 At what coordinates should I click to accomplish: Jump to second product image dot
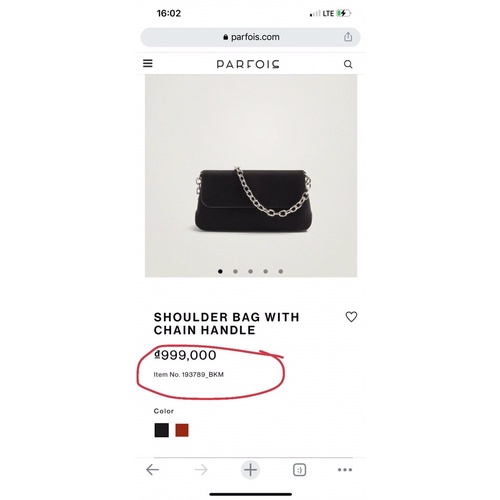(235, 271)
